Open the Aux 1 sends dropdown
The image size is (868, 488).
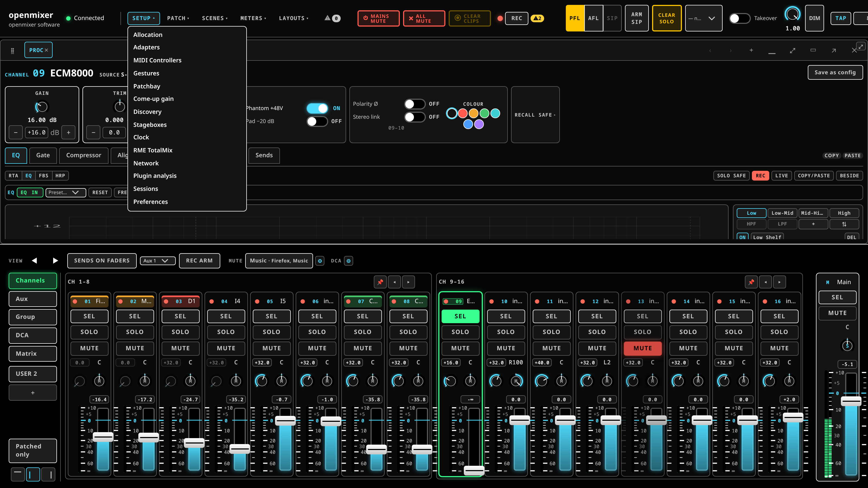[158, 261]
